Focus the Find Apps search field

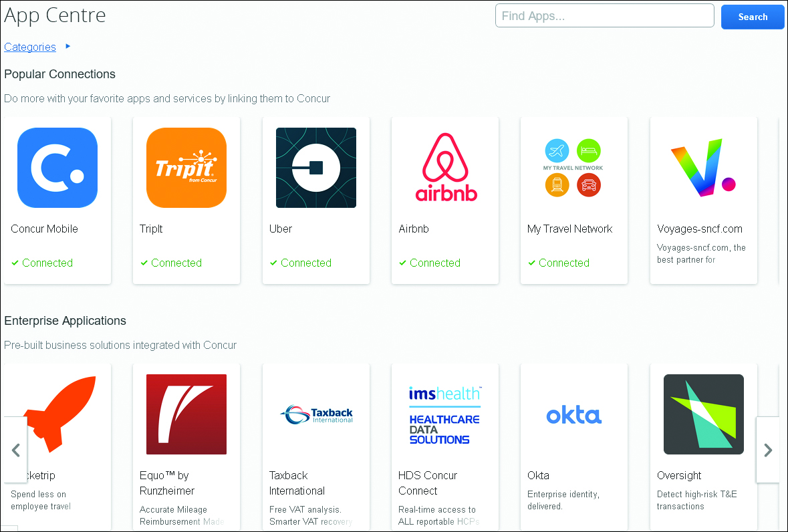click(605, 15)
